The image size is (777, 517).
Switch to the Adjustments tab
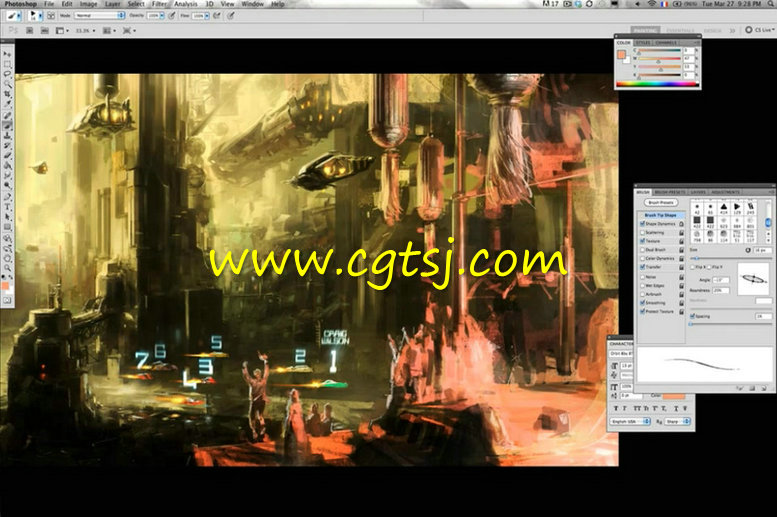point(725,192)
